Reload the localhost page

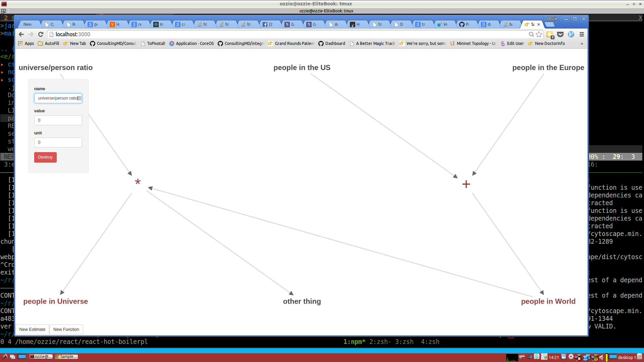(41, 34)
